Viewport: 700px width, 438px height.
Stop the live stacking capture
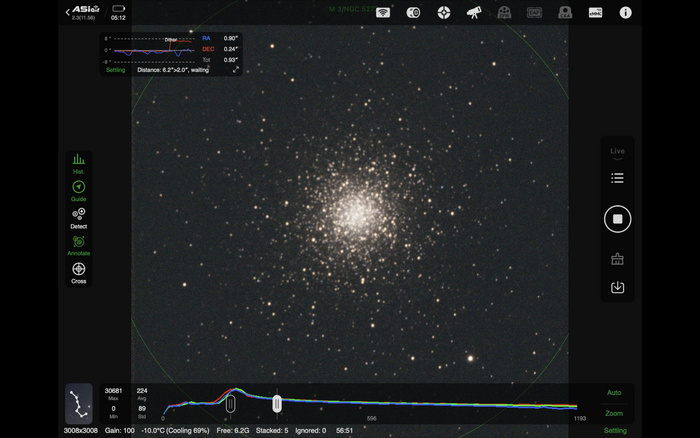(x=617, y=219)
